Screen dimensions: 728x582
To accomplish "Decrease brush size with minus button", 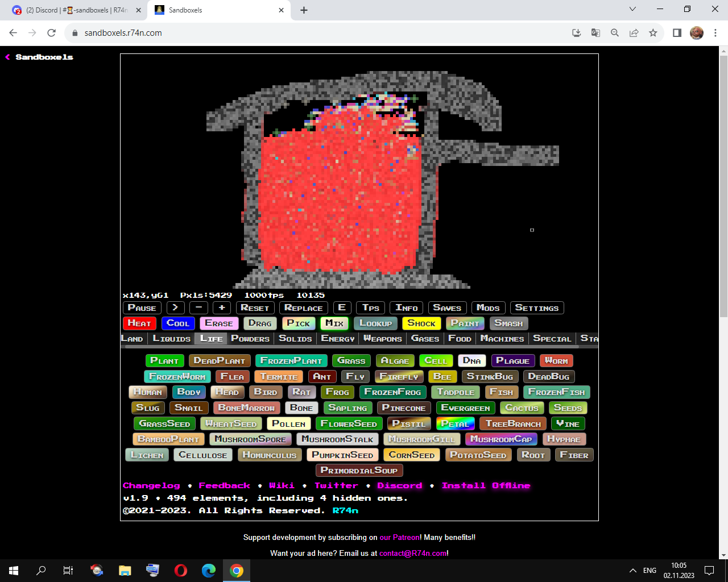I will 198,308.
